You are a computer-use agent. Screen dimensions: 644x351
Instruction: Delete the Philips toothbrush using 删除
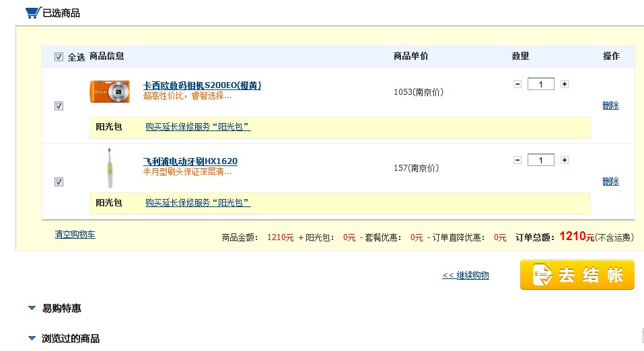pos(611,182)
